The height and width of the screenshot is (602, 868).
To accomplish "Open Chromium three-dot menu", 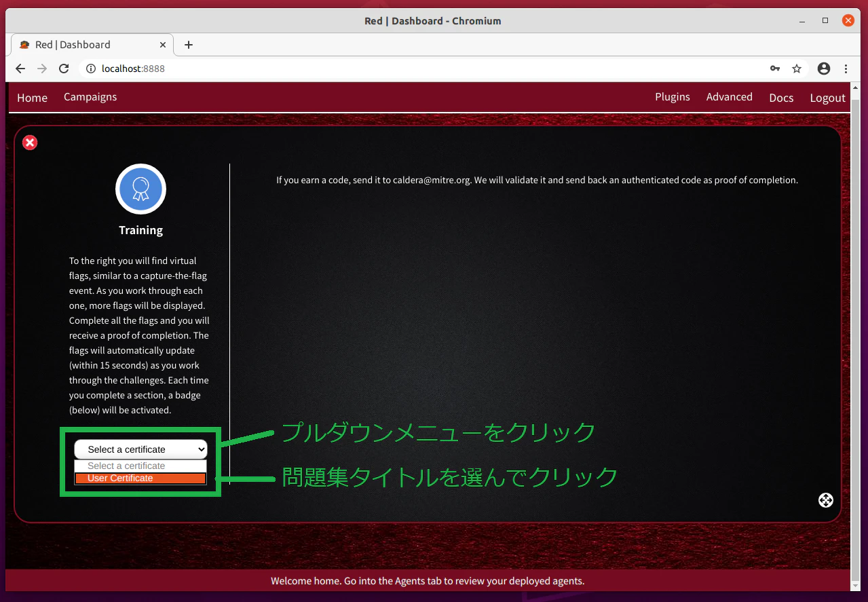I will click(x=846, y=69).
